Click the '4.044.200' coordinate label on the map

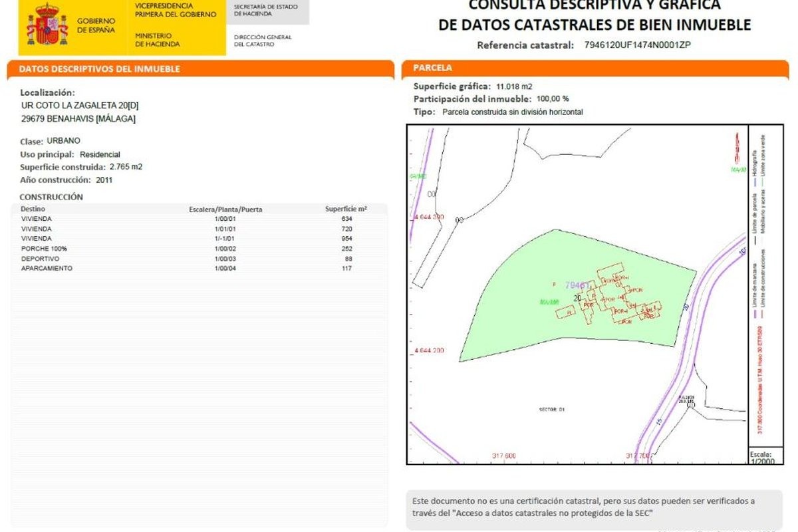(428, 350)
